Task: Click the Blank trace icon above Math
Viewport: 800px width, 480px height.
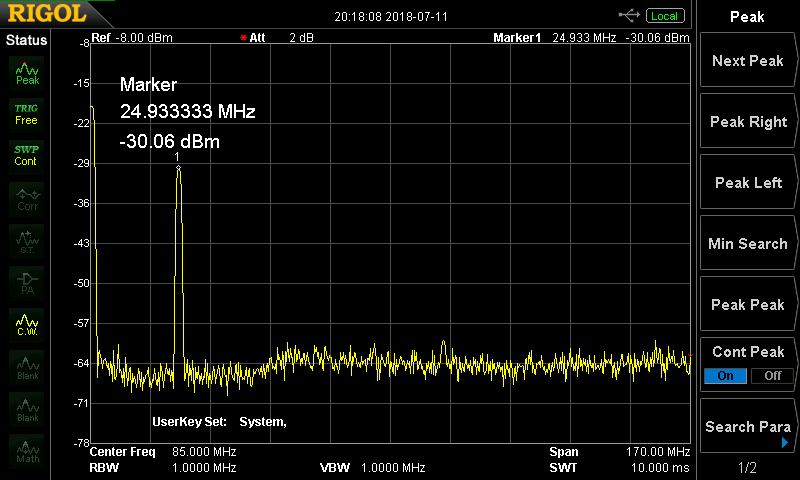Action: click(x=27, y=410)
